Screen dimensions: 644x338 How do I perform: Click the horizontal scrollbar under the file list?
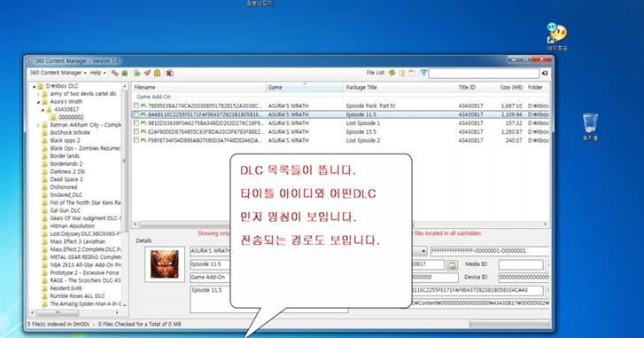(x=341, y=224)
